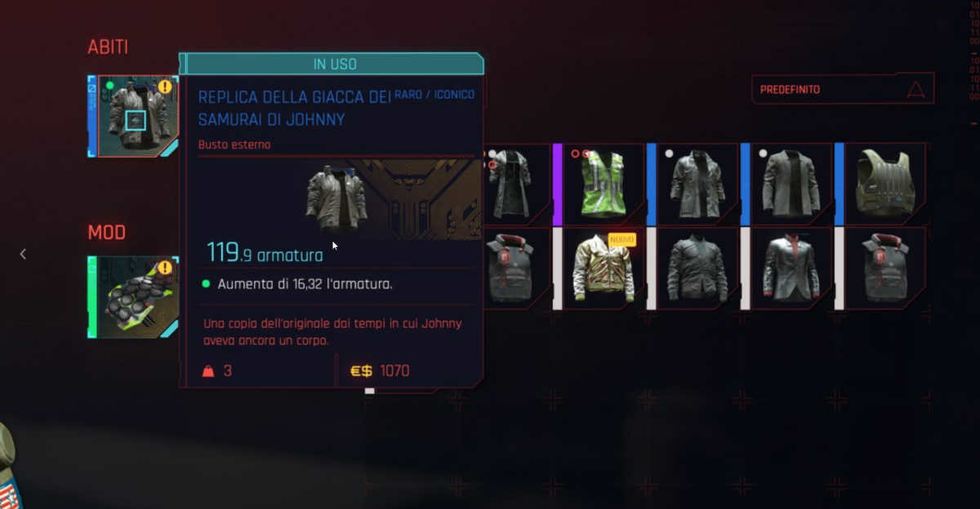This screenshot has width=980, height=509.
Task: Click the jacket preview image in tooltip
Action: pos(336,199)
